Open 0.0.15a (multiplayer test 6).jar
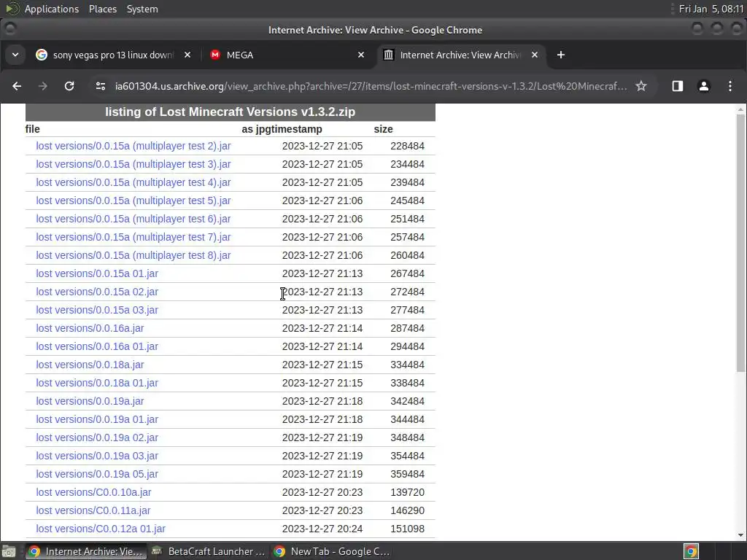 click(x=133, y=219)
